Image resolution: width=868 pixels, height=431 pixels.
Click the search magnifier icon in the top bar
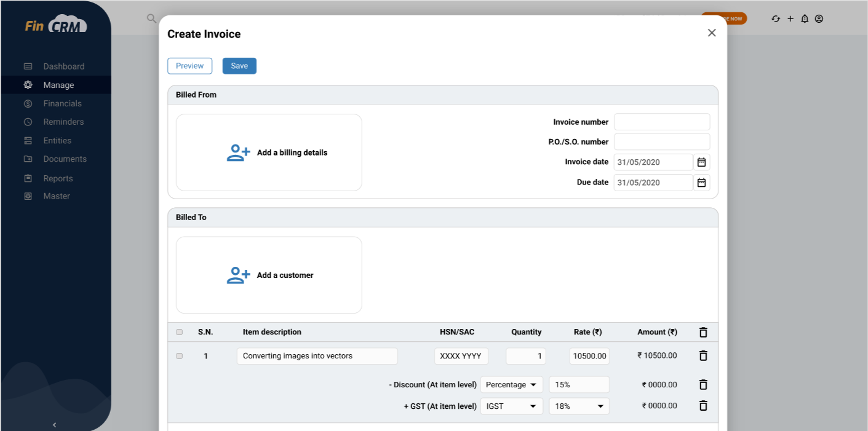(x=151, y=18)
